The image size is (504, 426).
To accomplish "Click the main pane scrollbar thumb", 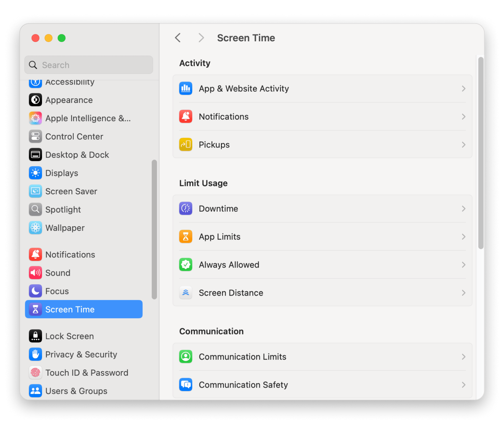I will coord(481,153).
